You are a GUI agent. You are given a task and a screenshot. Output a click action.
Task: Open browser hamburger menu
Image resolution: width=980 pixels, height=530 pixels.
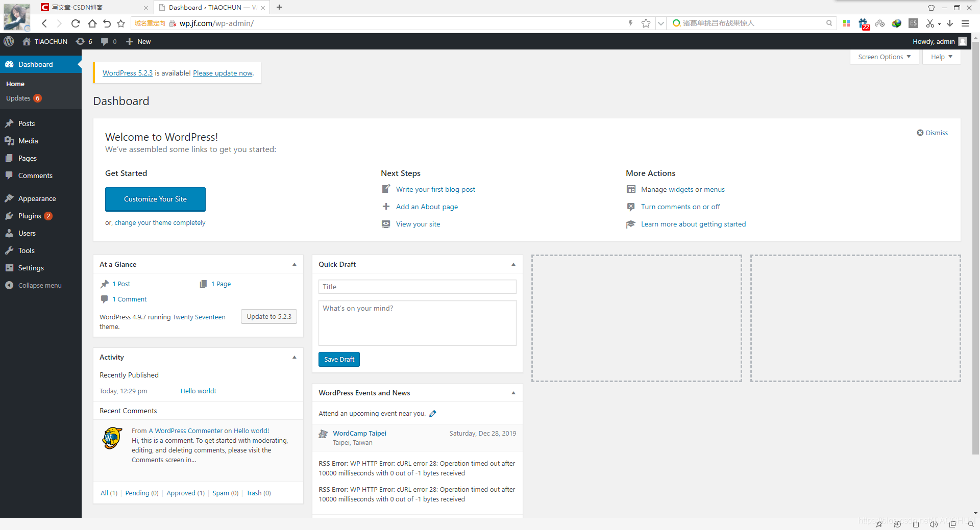coord(965,23)
